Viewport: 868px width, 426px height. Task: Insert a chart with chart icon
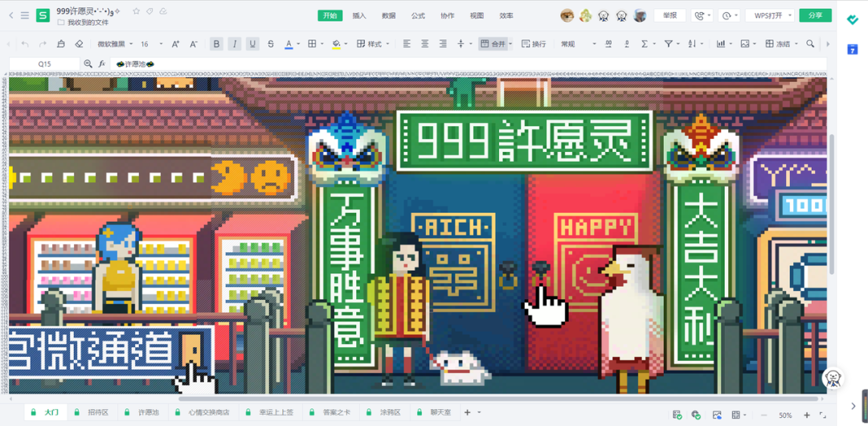[x=721, y=43]
